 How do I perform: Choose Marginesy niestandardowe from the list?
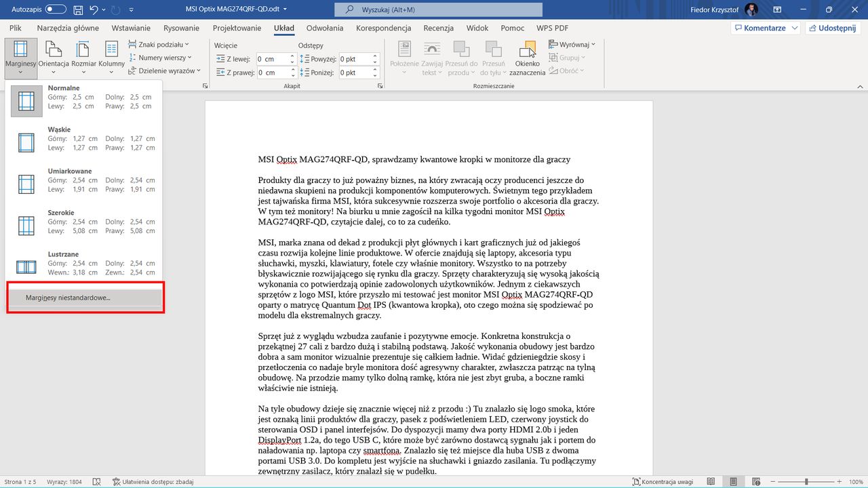68,297
